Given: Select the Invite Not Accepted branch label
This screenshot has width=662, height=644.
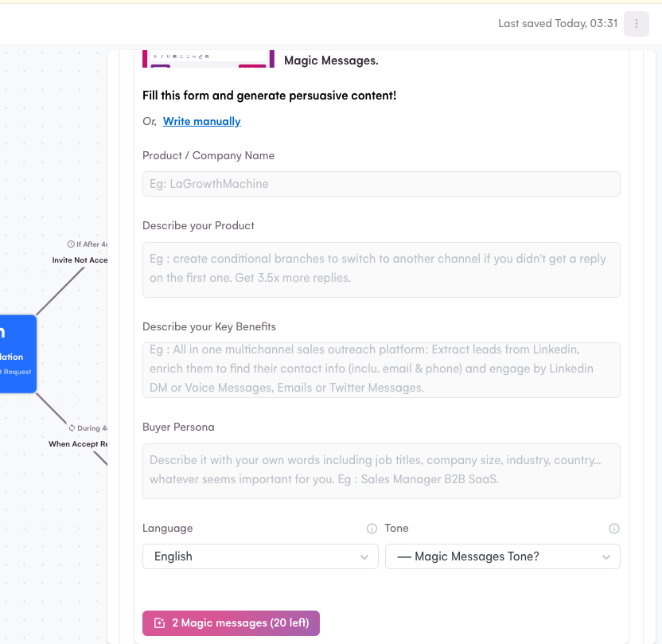Looking at the screenshot, I should 80,260.
